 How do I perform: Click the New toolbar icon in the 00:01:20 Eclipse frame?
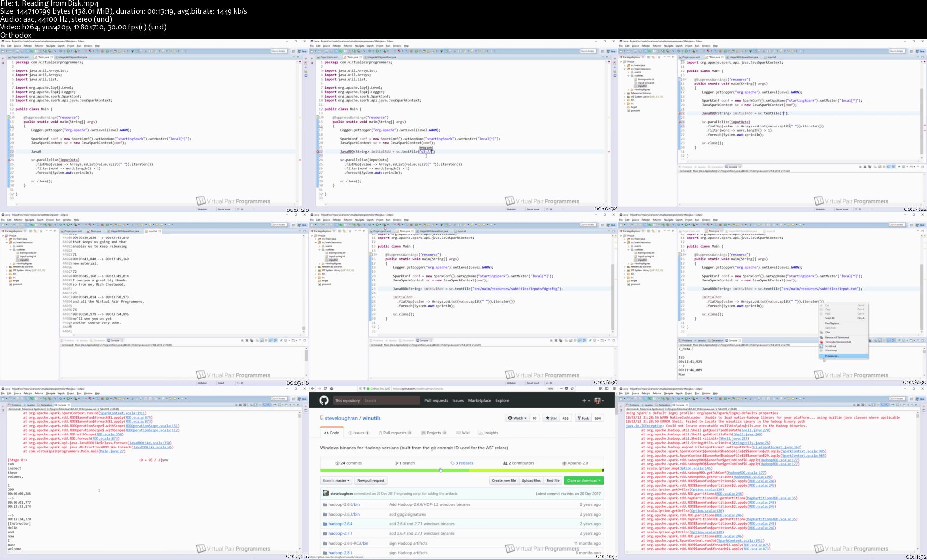tap(3, 51)
